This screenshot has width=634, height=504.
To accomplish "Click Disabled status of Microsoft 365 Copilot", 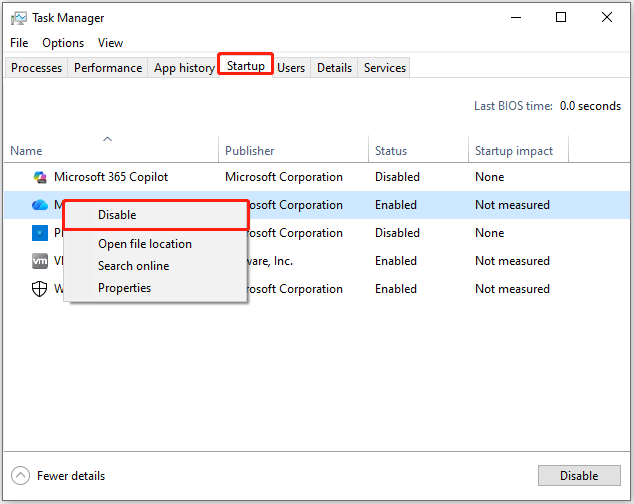I will click(397, 177).
